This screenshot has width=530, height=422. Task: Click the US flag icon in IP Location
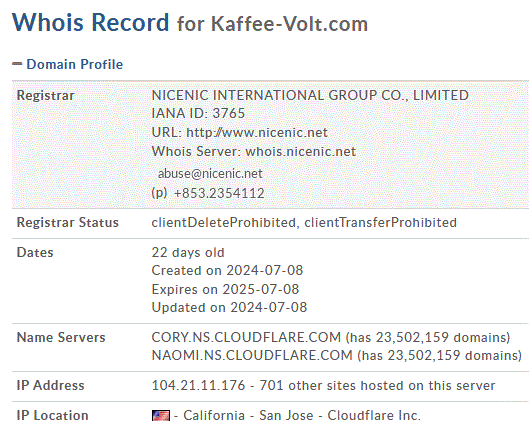pyautogui.click(x=161, y=416)
